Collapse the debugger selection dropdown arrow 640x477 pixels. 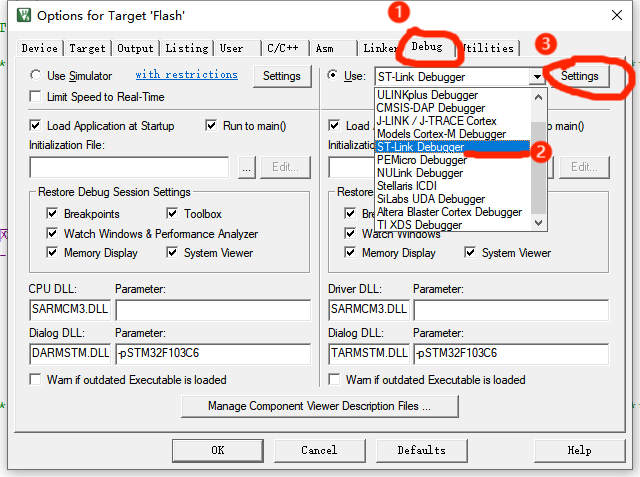point(537,76)
